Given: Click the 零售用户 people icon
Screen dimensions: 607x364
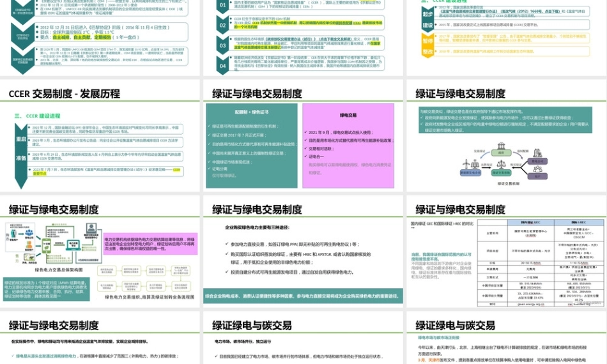Looking at the screenshot, I should pyautogui.click(x=13, y=234).
